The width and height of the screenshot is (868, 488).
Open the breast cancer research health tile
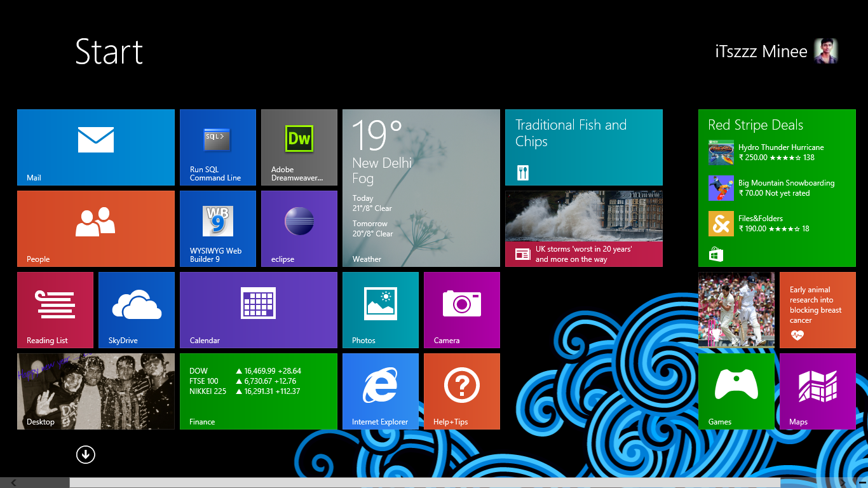818,310
